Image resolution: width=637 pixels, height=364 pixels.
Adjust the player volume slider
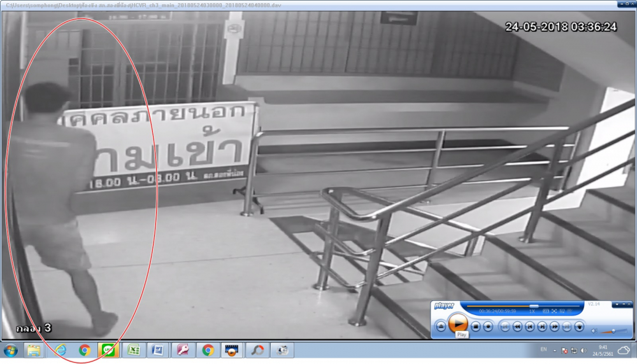[613, 331]
